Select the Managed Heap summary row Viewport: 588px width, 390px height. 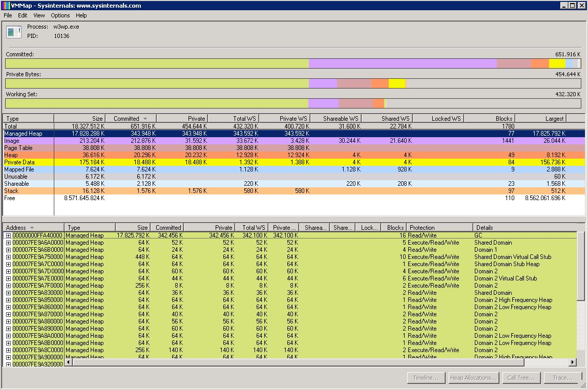point(294,134)
